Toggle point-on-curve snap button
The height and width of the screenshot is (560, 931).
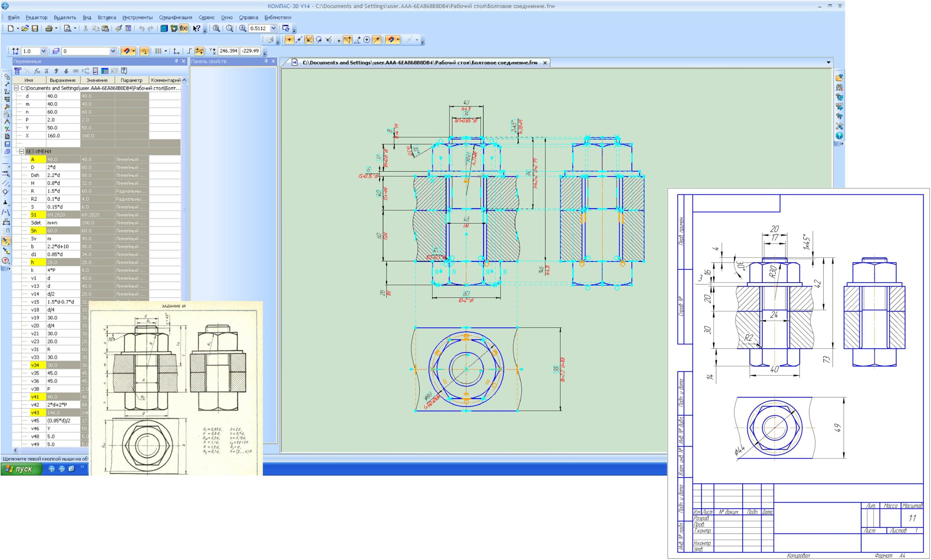(377, 40)
